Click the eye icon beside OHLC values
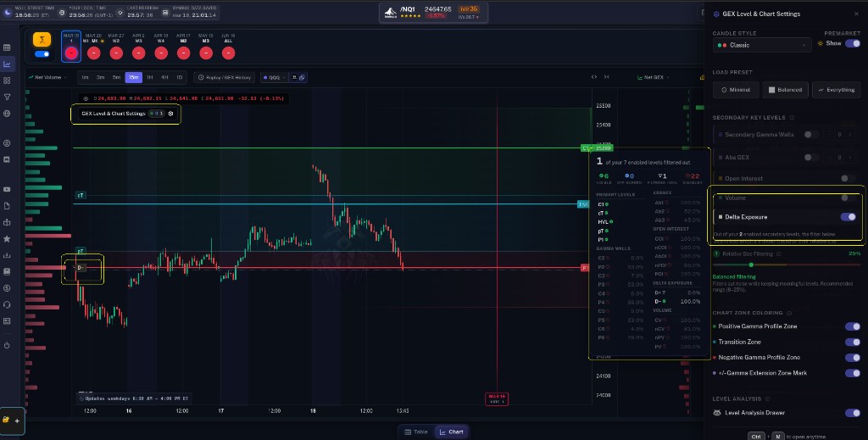The height and width of the screenshot is (440, 868). (86, 98)
